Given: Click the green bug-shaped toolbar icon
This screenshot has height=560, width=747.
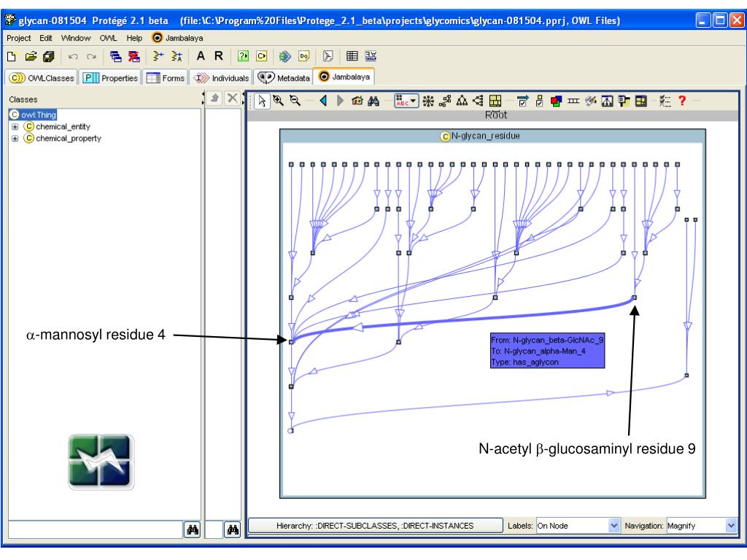Looking at the screenshot, I should point(285,56).
